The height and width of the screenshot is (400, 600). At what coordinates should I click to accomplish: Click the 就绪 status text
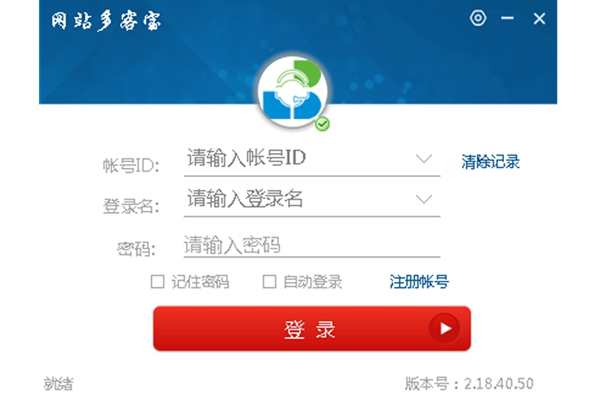click(x=58, y=384)
